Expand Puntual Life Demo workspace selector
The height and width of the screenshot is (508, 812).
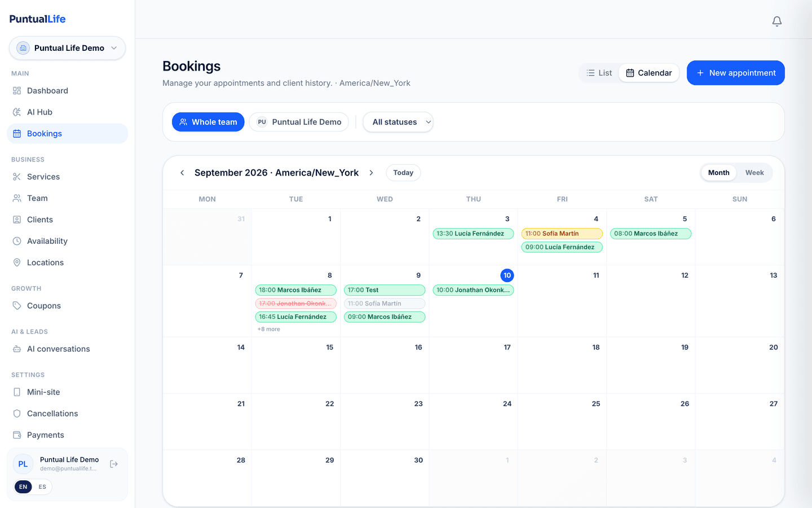click(x=67, y=48)
